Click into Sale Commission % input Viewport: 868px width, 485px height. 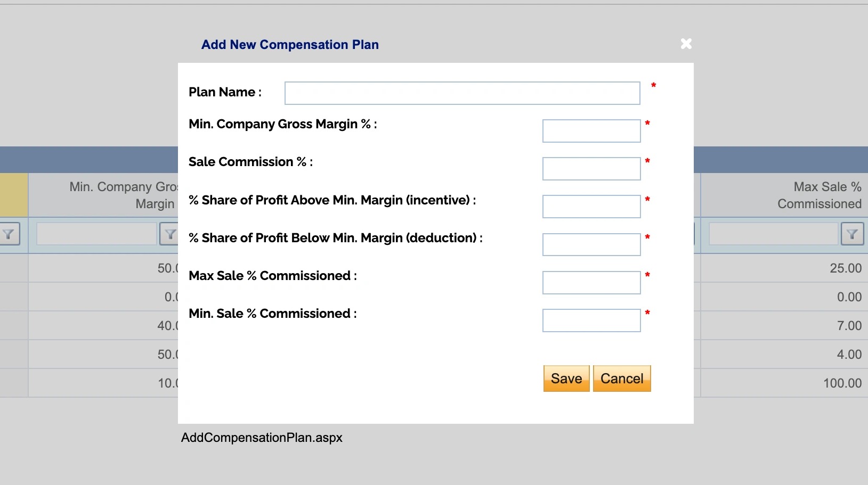tap(591, 169)
